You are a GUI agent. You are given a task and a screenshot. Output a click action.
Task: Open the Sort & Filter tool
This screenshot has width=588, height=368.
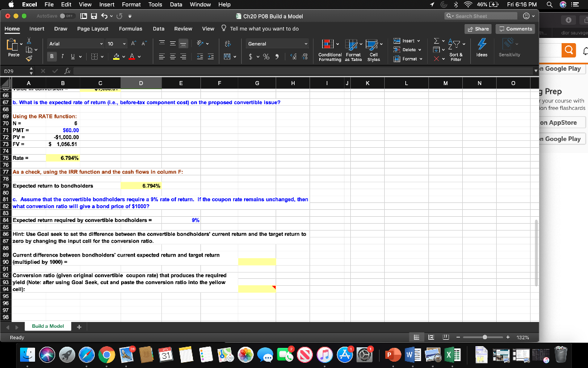455,45
